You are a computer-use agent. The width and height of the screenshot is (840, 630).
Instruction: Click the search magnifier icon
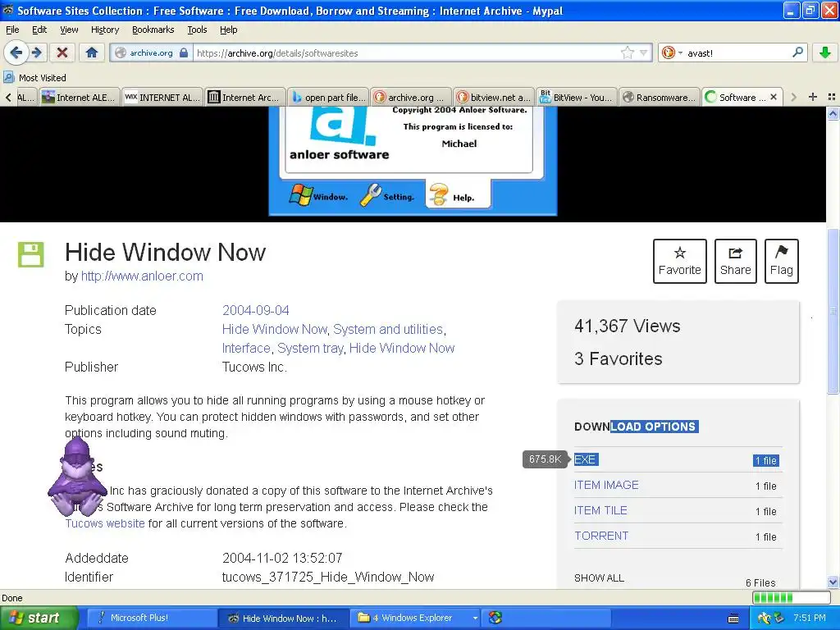coord(797,52)
